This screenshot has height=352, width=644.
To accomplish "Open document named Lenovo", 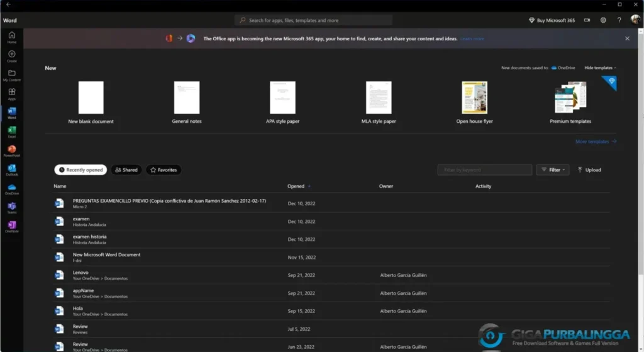I will [80, 272].
